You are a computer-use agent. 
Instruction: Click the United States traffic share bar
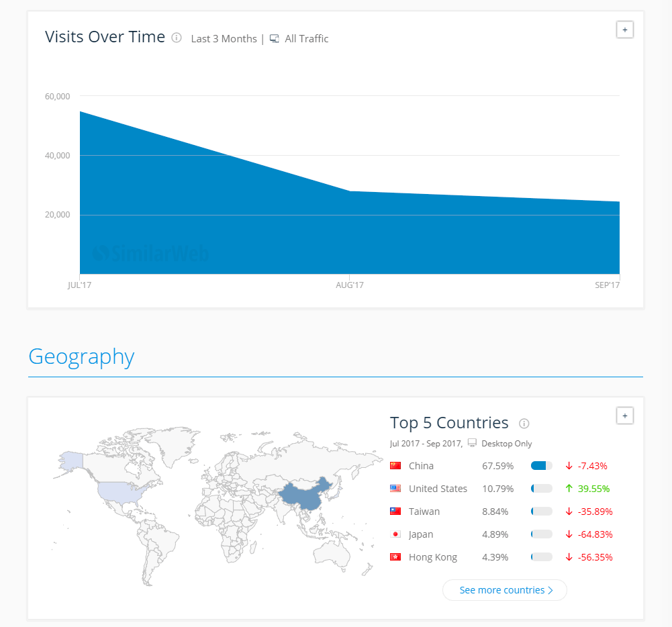point(541,489)
